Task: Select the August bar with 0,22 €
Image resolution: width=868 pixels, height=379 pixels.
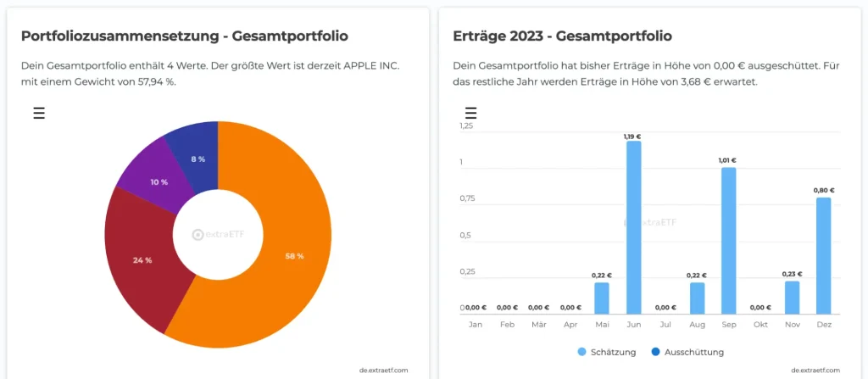Action: click(697, 298)
